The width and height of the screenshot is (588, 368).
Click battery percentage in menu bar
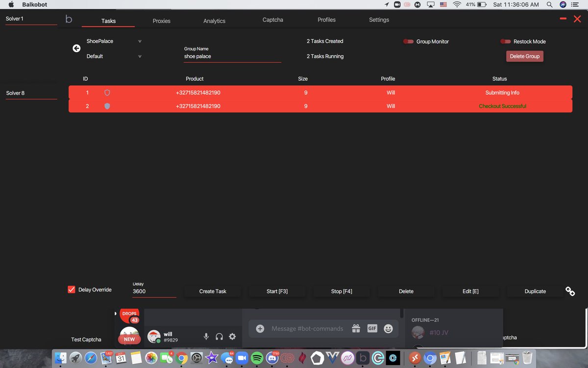coord(470,4)
